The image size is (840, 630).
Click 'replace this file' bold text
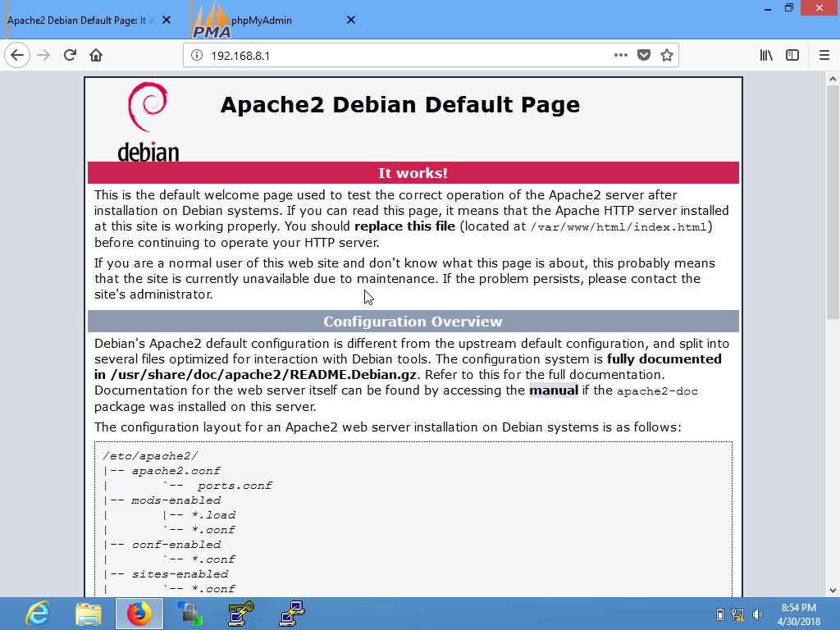(x=405, y=226)
